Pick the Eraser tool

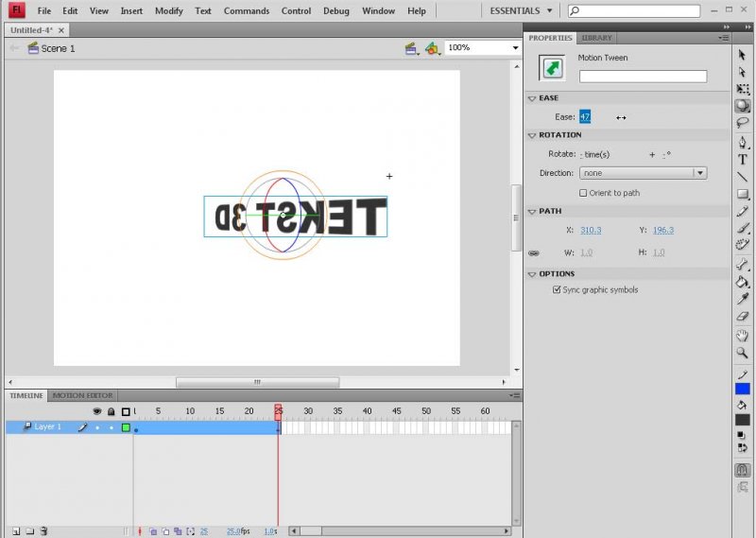click(743, 317)
